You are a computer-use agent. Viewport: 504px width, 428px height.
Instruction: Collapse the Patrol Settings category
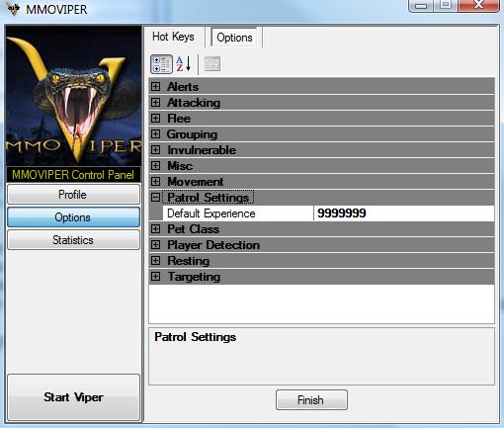pyautogui.click(x=155, y=198)
